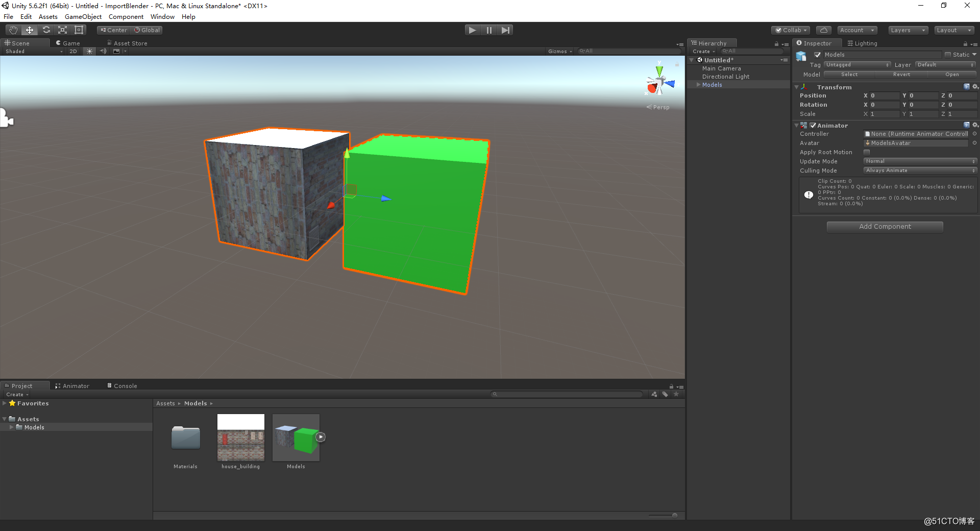
Task: Click the Model Select button
Action: (849, 75)
